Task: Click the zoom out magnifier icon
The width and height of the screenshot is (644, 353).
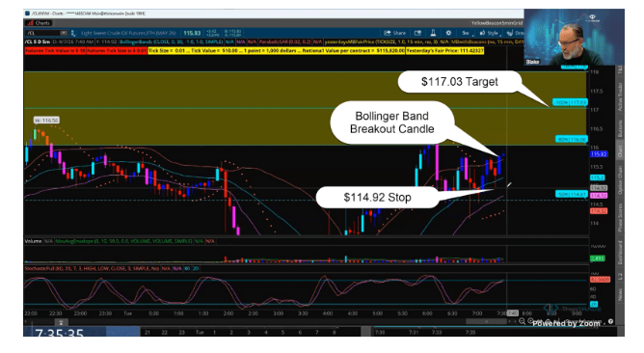Action: click(x=522, y=321)
